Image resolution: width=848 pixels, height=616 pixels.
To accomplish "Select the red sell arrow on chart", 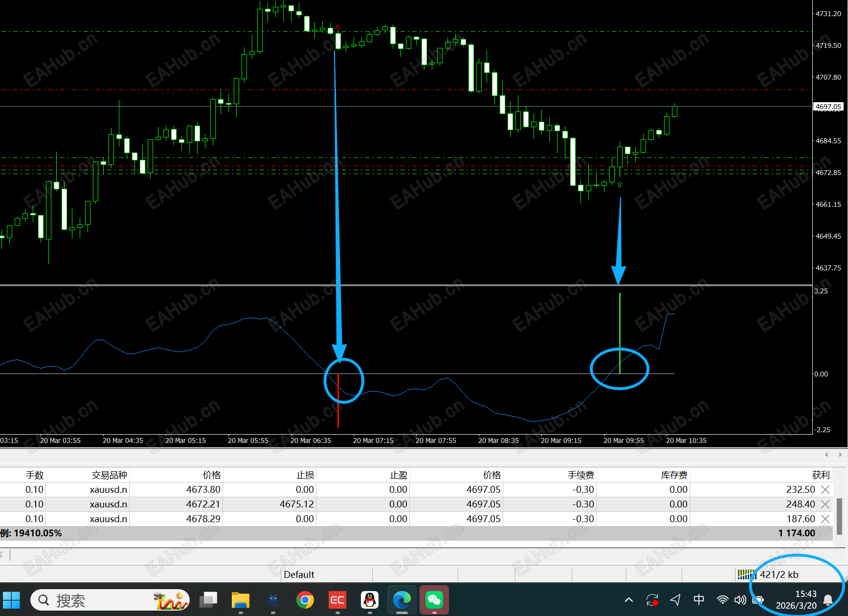I will point(337,28).
